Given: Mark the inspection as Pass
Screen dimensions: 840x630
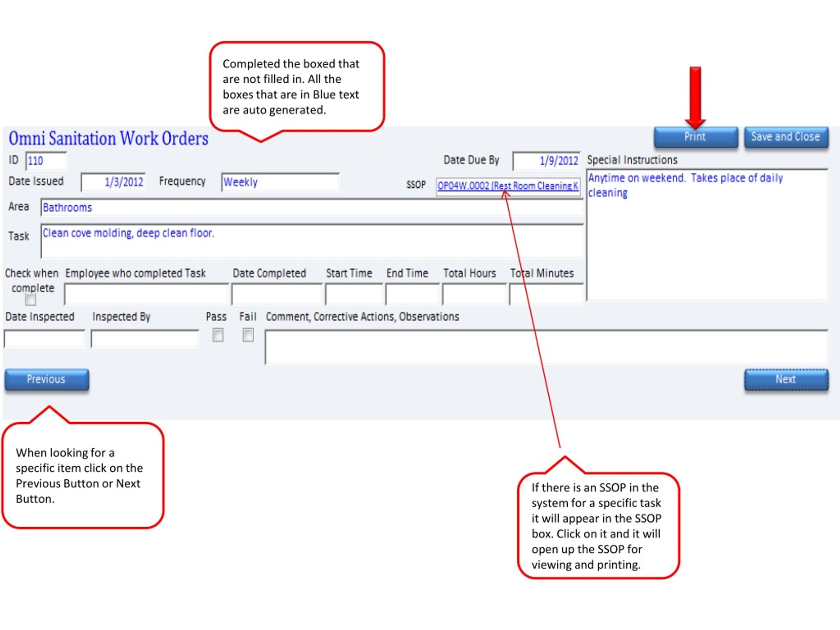Looking at the screenshot, I should [218, 335].
